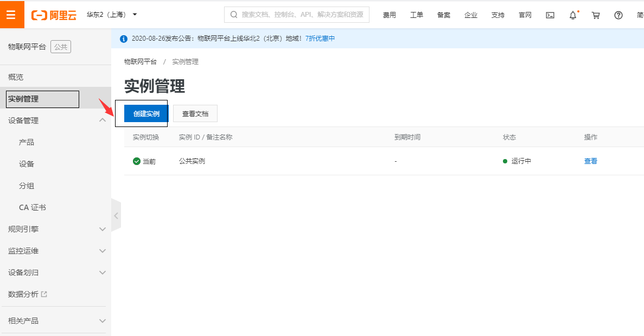Open the shopping cart
This screenshot has height=336, width=644.
[595, 15]
